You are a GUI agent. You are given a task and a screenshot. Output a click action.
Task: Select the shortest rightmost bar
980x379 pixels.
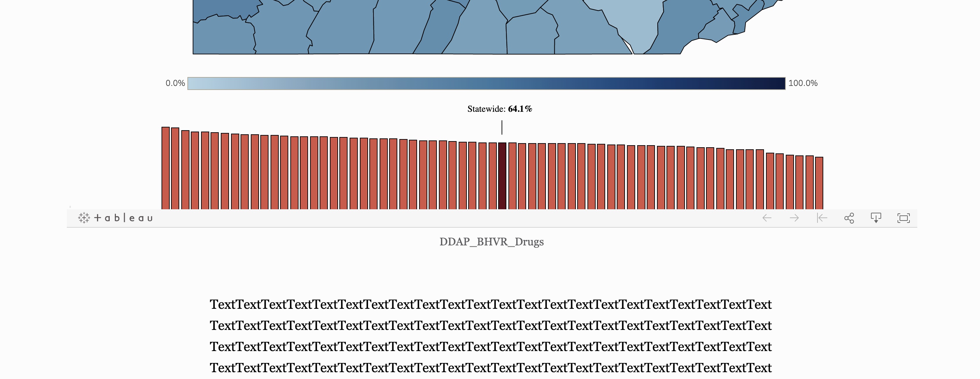click(x=819, y=183)
